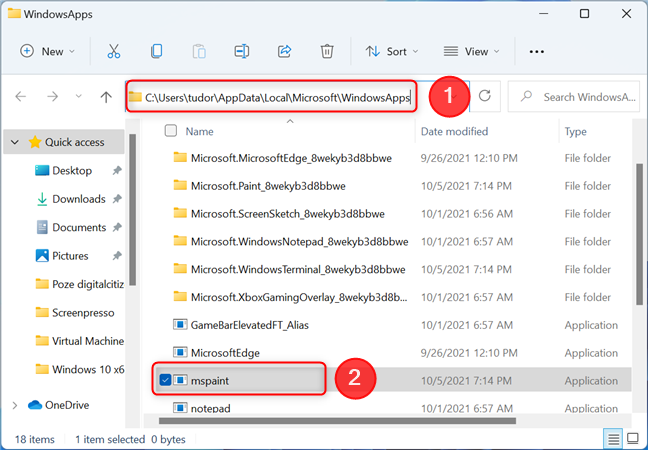The height and width of the screenshot is (450, 648).
Task: Open the View dropdown menu
Action: tap(471, 52)
